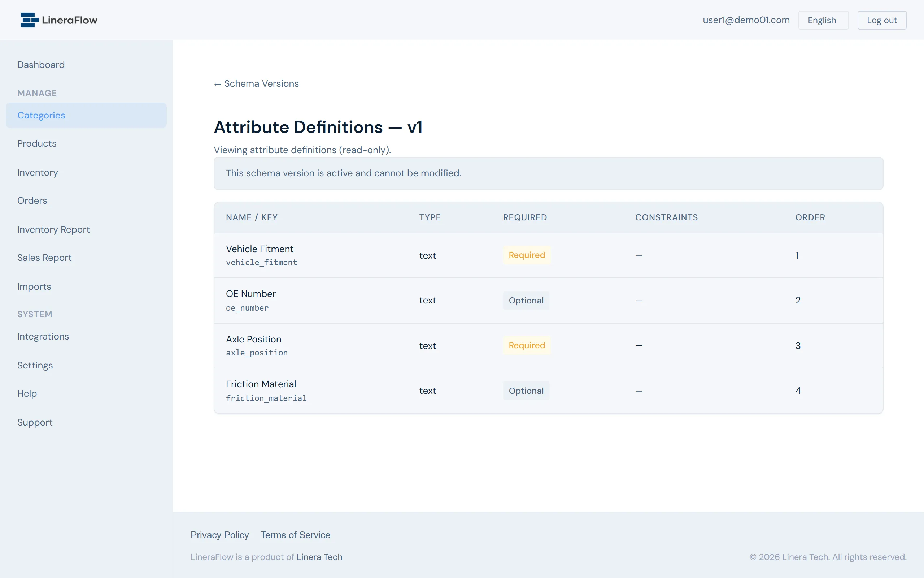Click the CONSTRAINTS column header

pyautogui.click(x=666, y=217)
